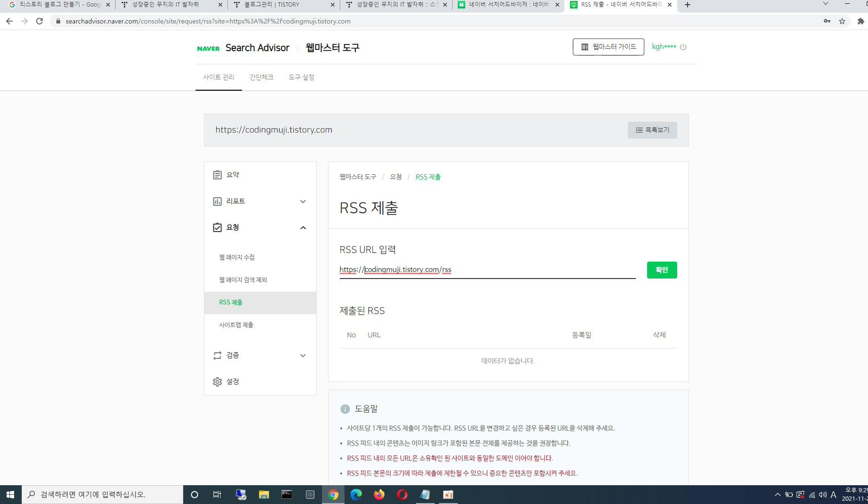Collapse the 요청 section chevron
Screen dimensions: 868x504
[x=303, y=228]
